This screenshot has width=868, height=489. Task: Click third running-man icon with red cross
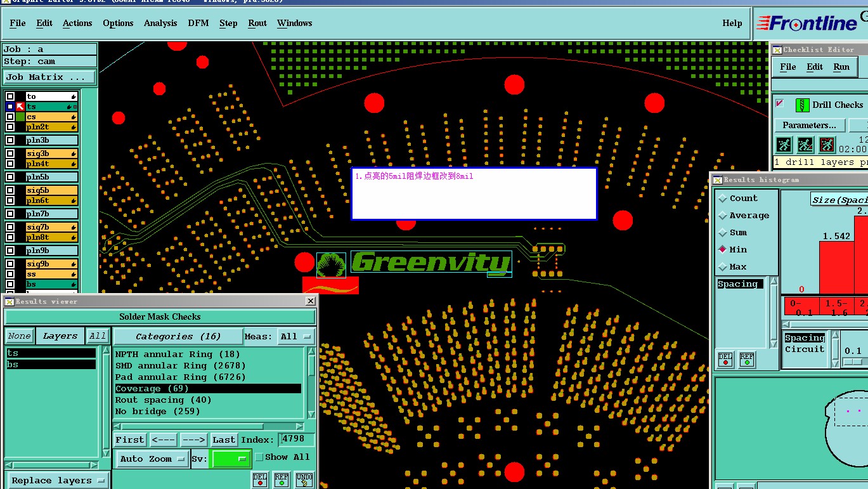pos(827,145)
